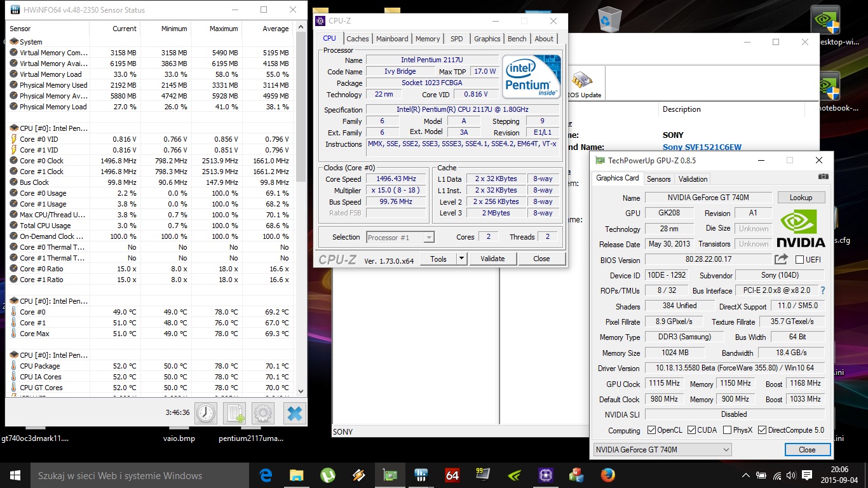Viewport: 868px width, 488px height.
Task: Open vaio.bmp file on the desktop
Action: coord(179,438)
